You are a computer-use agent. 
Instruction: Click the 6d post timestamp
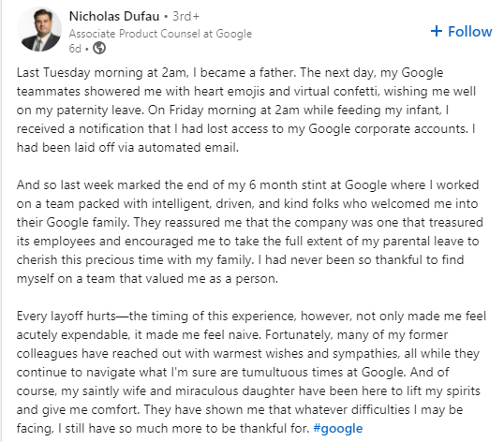click(75, 49)
